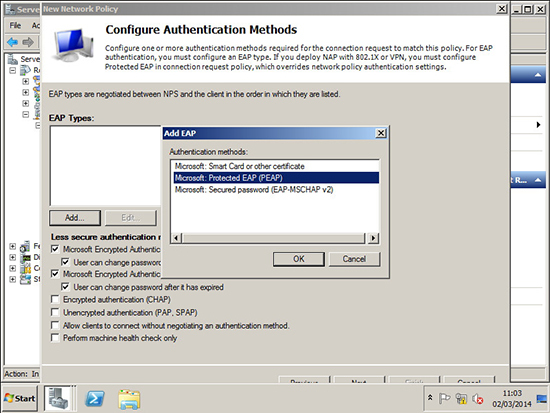Check Perform machine health check only
Image resolution: width=550 pixels, height=413 pixels.
(55, 338)
